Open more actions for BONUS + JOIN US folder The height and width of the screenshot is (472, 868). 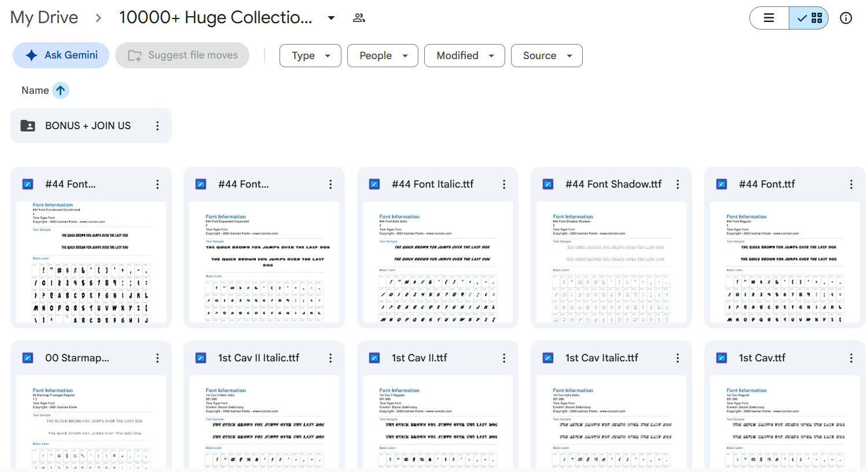pyautogui.click(x=157, y=126)
